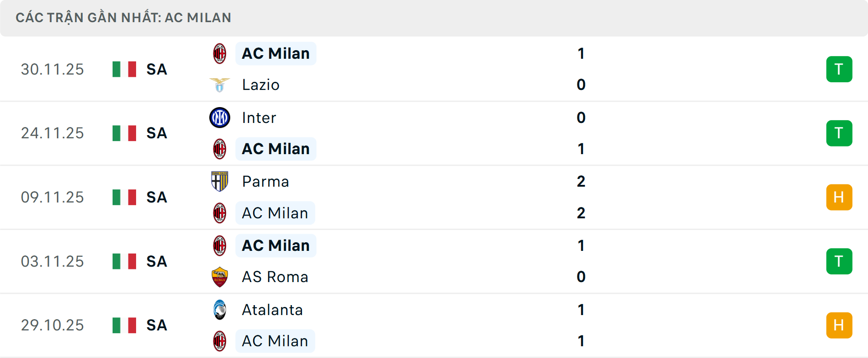Screen dimensions: 868x358
Task: Click the highlighted AC Milan team name link
Action: coord(276,53)
